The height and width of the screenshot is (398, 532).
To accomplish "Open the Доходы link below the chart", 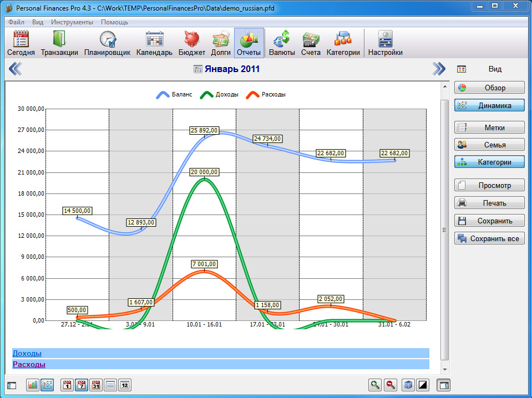I will pyautogui.click(x=27, y=353).
